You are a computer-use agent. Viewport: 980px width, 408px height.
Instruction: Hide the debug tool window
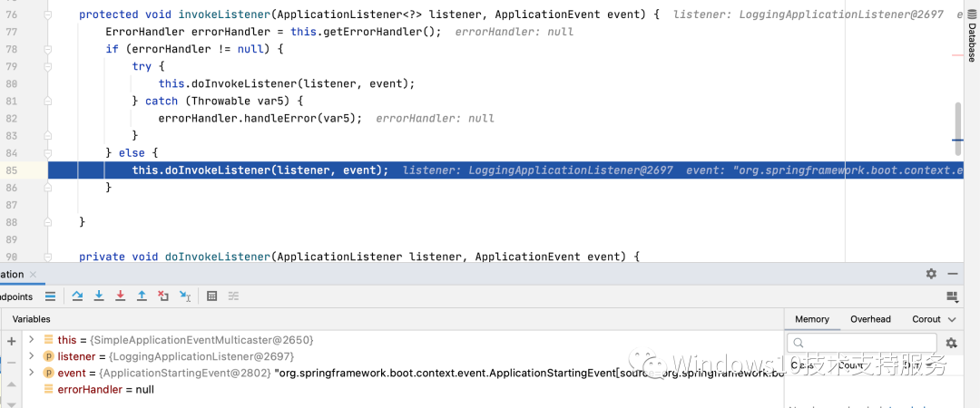953,274
